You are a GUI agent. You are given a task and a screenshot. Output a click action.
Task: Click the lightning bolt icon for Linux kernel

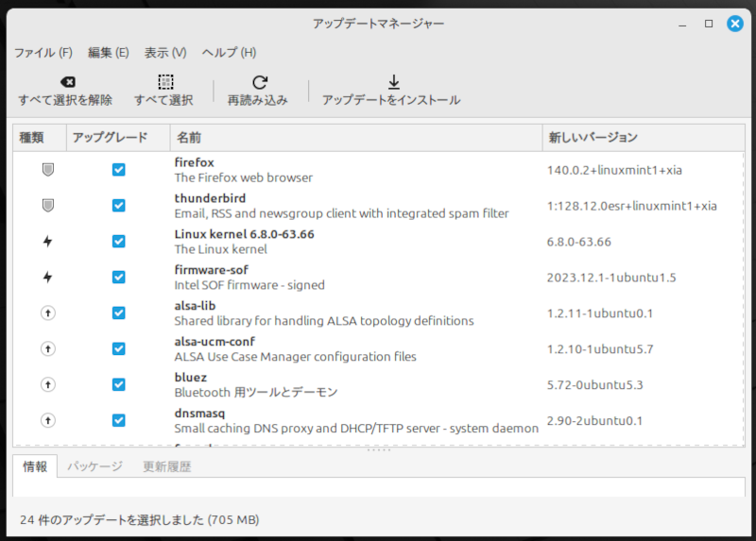coord(47,242)
